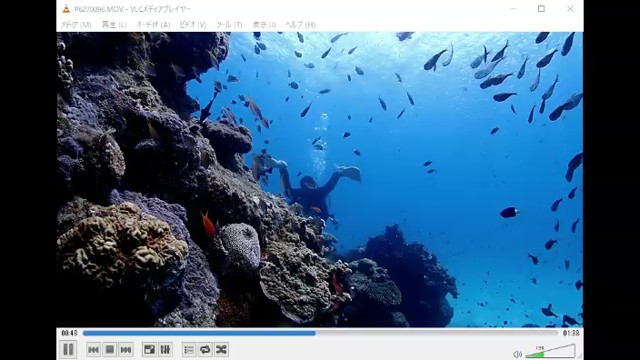Open the ヘルプ (H) menu
This screenshot has width=640, height=360.
click(300, 24)
